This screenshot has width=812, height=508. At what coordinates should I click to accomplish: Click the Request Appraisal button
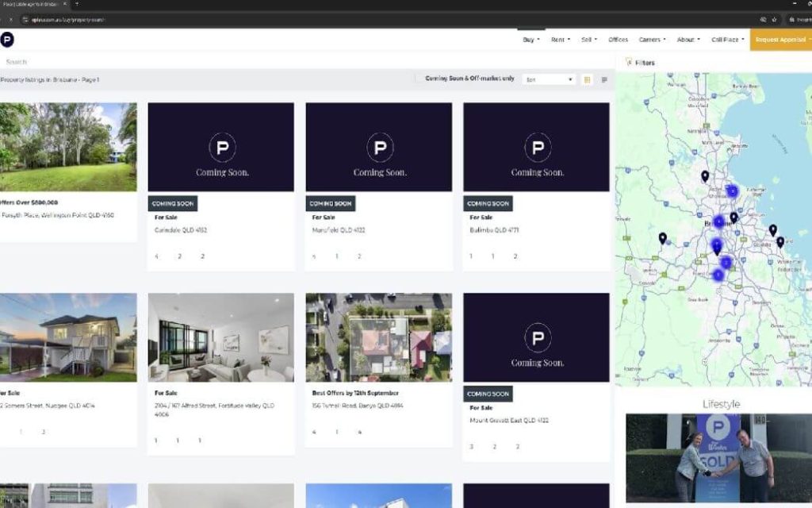click(x=782, y=40)
